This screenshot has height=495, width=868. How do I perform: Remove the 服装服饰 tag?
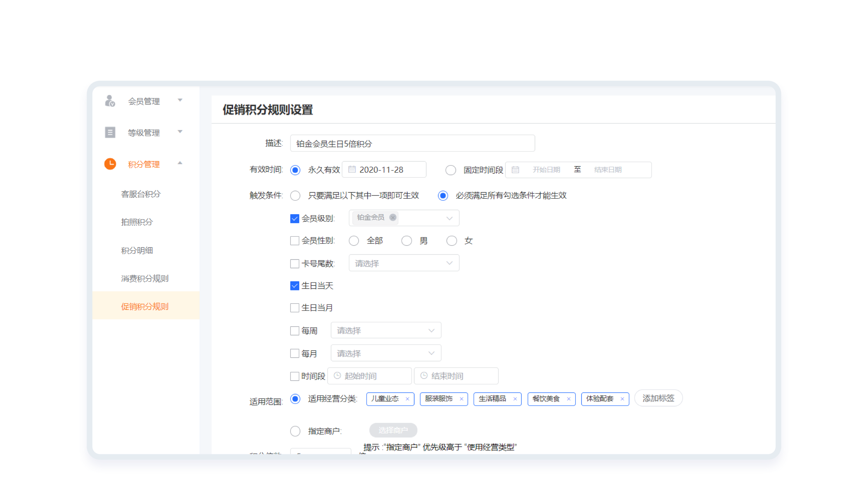[461, 399]
